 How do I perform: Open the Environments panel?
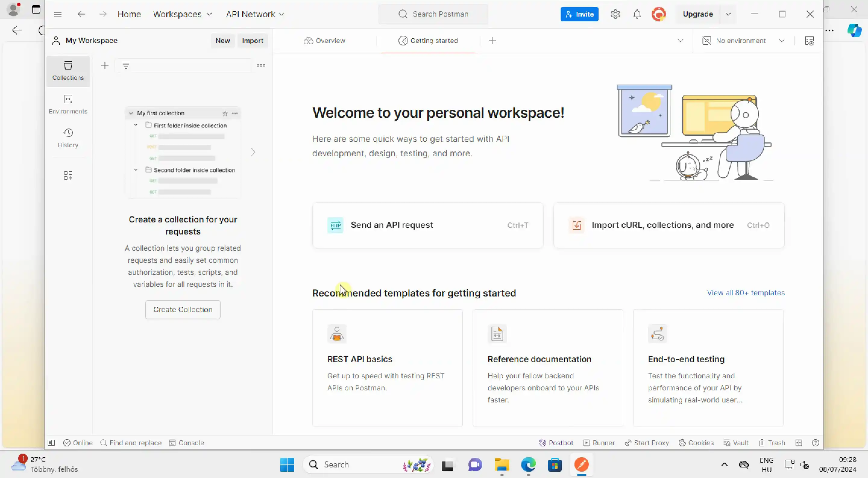(68, 104)
